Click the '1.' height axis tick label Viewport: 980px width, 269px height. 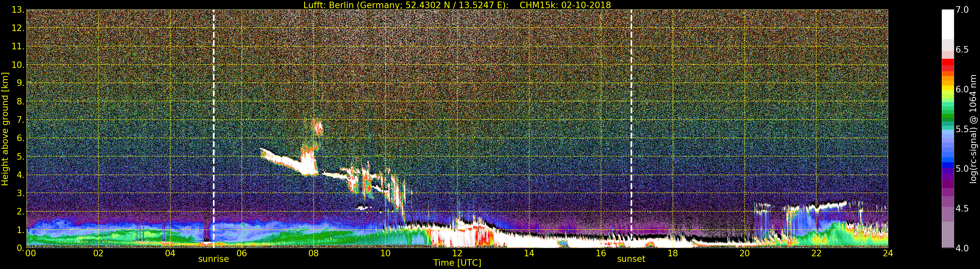[21, 229]
